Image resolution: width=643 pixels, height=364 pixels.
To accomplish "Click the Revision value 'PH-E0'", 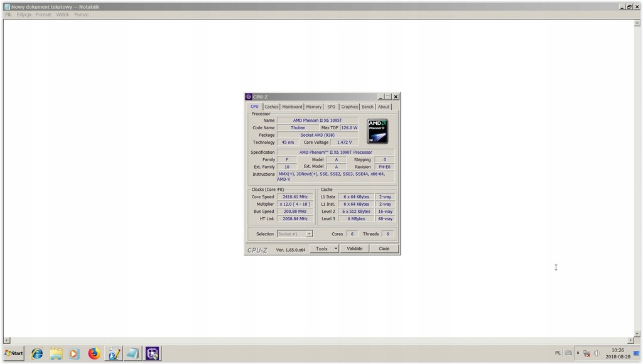I will tap(384, 167).
